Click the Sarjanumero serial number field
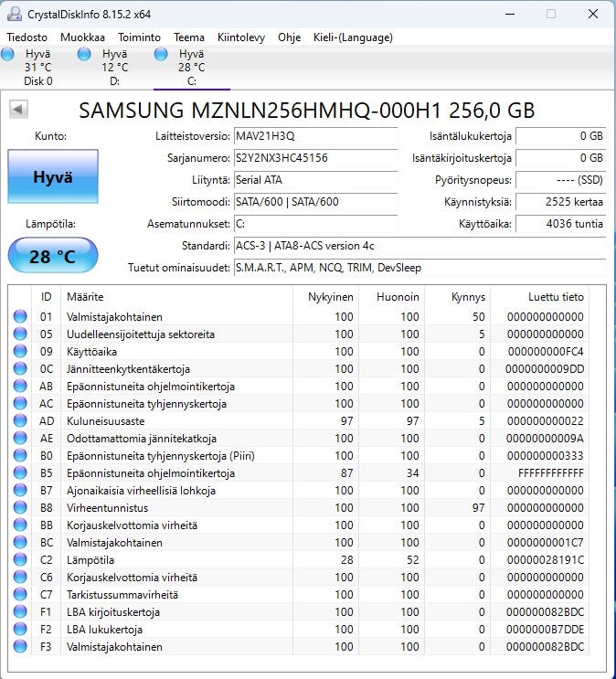Viewport: 616px width, 679px height. click(x=314, y=158)
